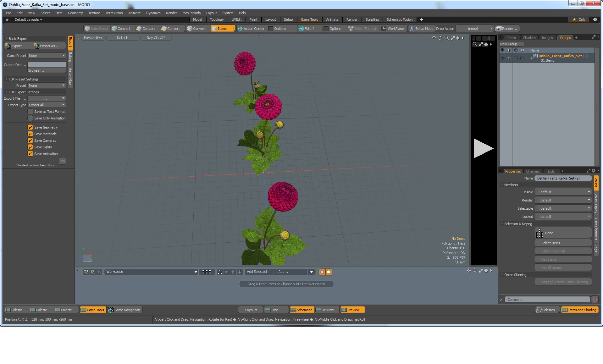Open the Texture menu
Screen dimensions: 603x364
[x=94, y=13]
